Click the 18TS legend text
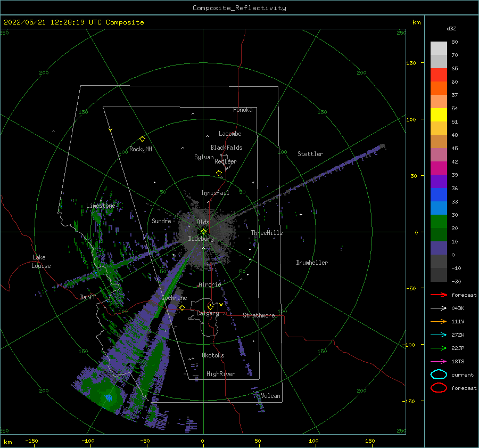Screen dimensions: 479x448 [x=458, y=362]
